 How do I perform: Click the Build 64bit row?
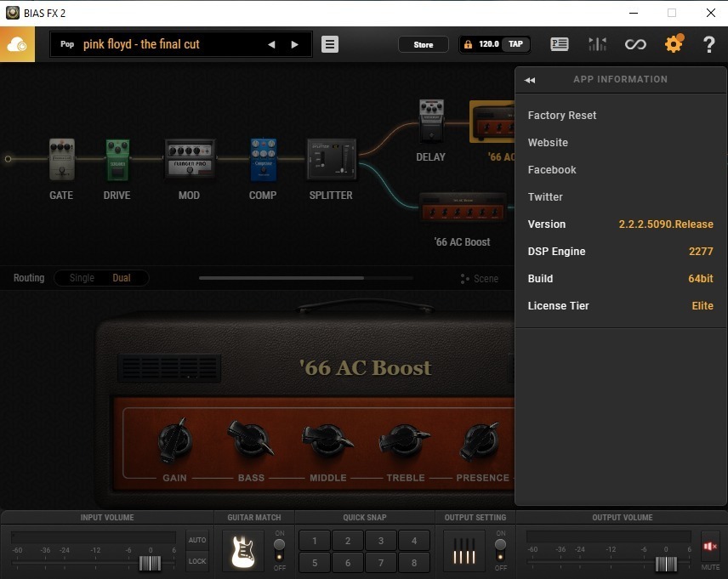[x=620, y=279]
